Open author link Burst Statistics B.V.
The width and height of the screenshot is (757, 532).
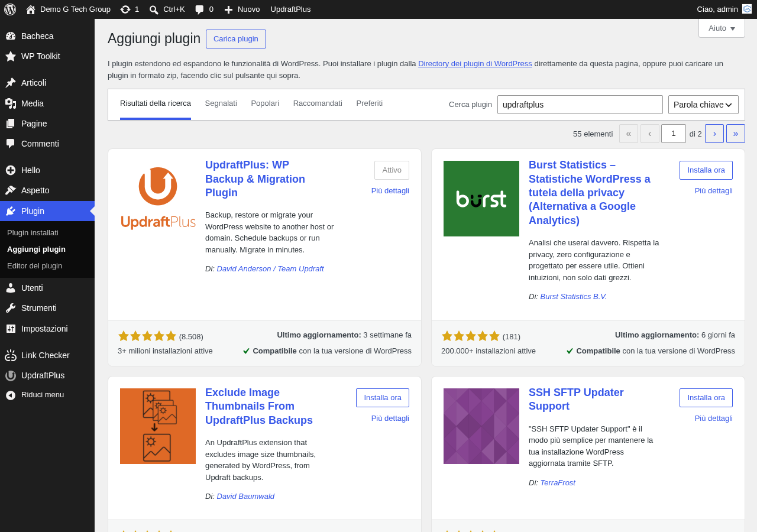(574, 296)
